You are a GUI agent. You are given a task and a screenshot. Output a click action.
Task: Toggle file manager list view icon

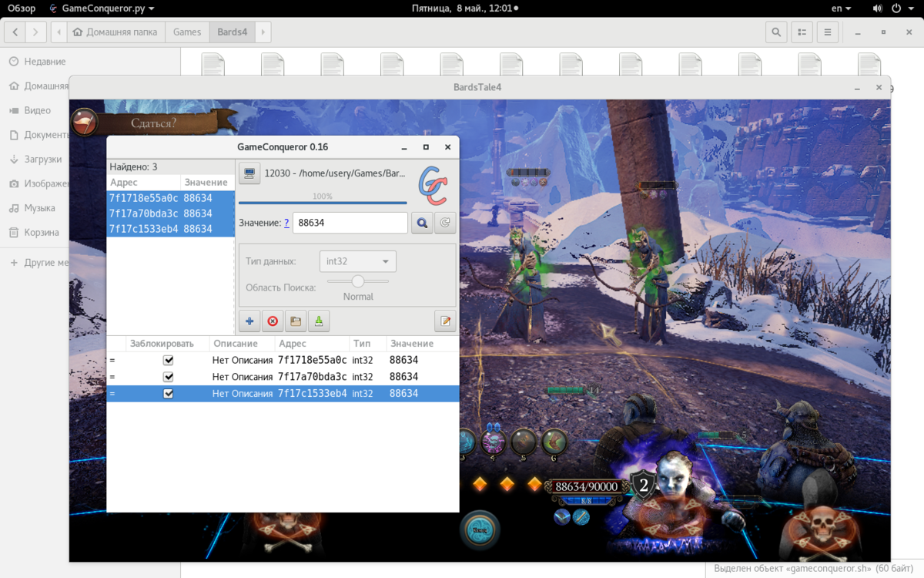(x=802, y=32)
